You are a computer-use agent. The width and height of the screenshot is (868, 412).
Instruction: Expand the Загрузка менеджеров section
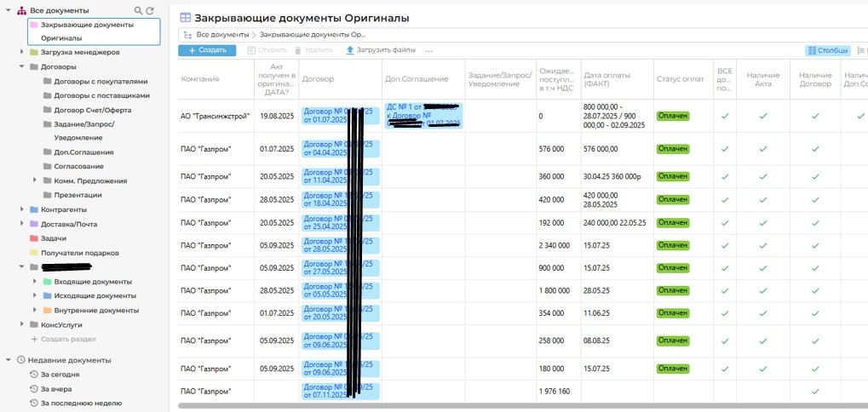[21, 52]
